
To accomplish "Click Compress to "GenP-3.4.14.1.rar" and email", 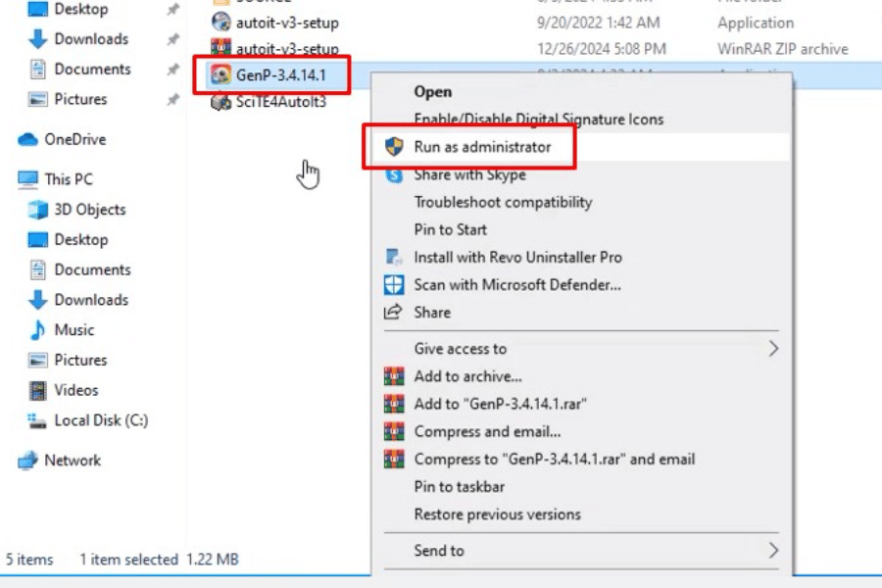I will click(x=554, y=460).
